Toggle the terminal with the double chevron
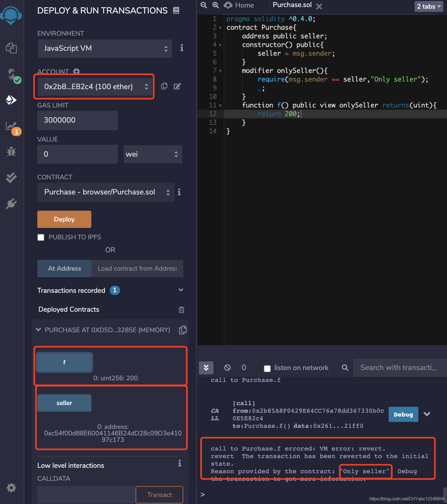 click(206, 368)
